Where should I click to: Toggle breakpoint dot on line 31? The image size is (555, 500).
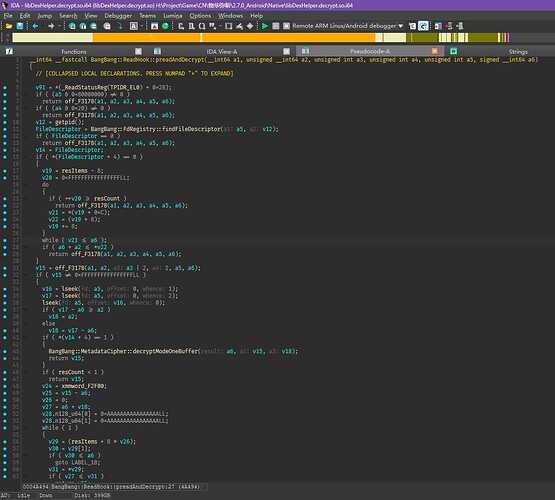5,268
